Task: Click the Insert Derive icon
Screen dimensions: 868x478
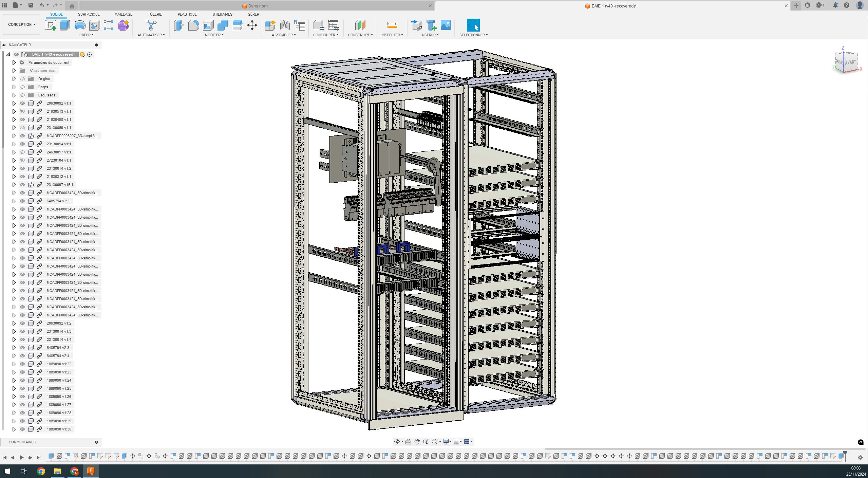Action: pyautogui.click(x=416, y=25)
